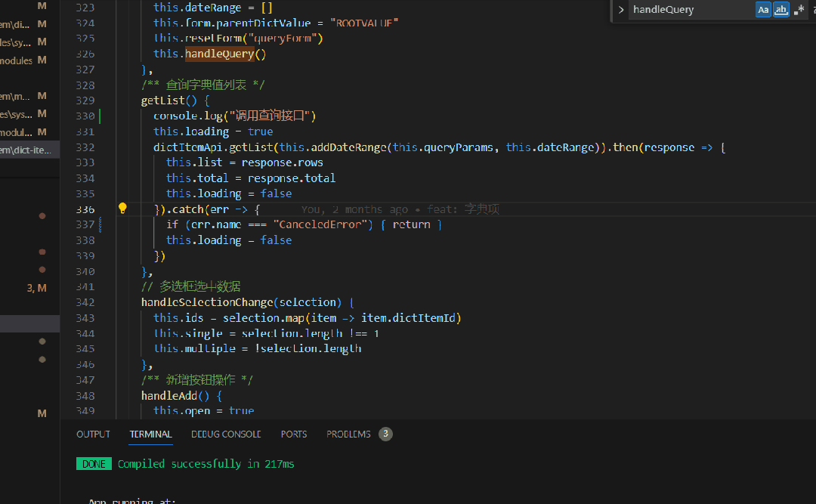Click the PROBLEMS count badge showing 3
The image size is (816, 504).
click(385, 434)
